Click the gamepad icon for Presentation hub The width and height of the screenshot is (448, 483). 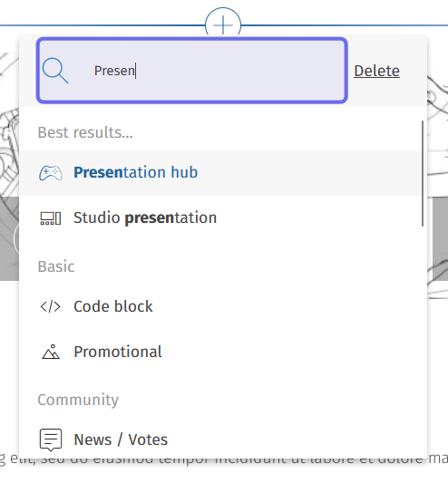pos(51,173)
